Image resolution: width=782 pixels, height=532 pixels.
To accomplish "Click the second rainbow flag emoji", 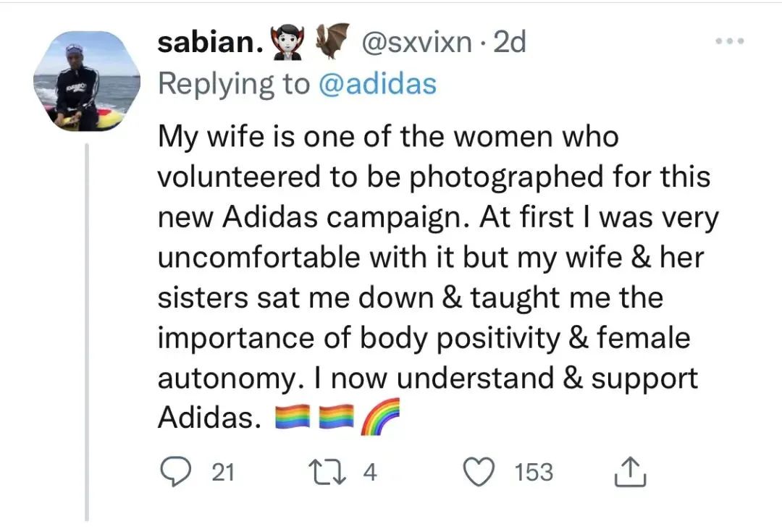I will click(337, 418).
